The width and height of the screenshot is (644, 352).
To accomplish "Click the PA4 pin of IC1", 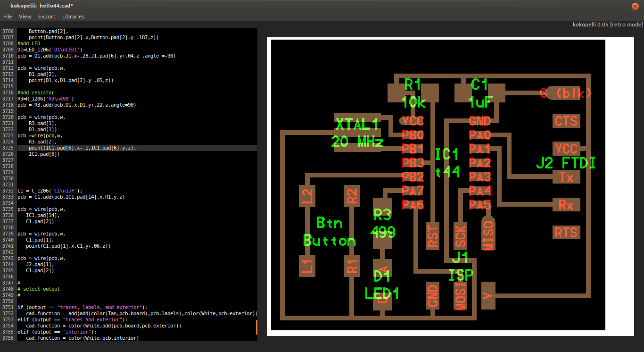I will (x=480, y=191).
